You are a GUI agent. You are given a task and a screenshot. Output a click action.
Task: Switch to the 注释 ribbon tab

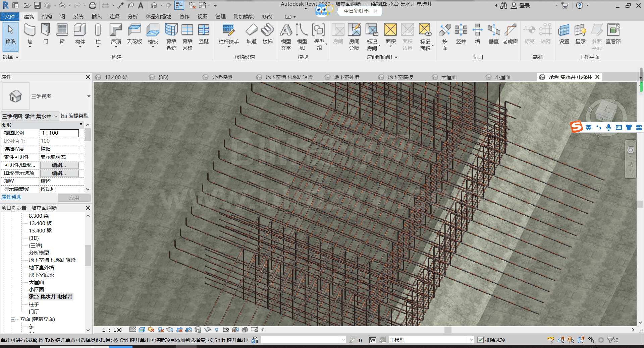pyautogui.click(x=114, y=16)
